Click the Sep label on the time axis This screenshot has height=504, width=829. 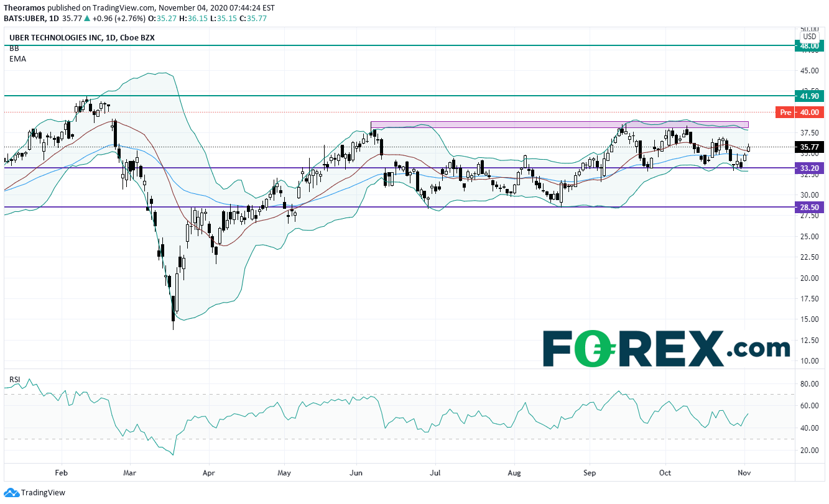point(590,473)
